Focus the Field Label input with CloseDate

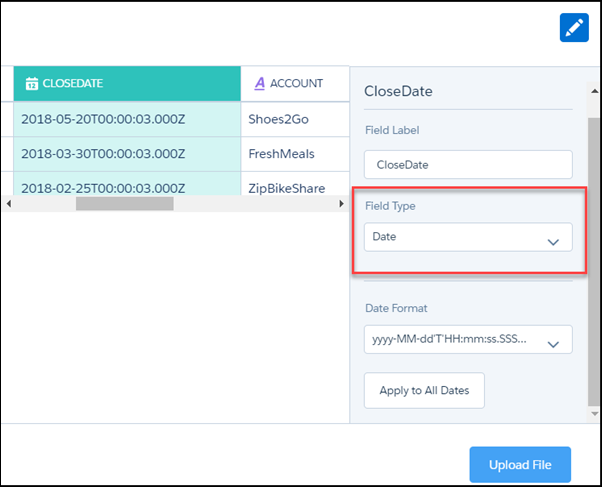[468, 165]
